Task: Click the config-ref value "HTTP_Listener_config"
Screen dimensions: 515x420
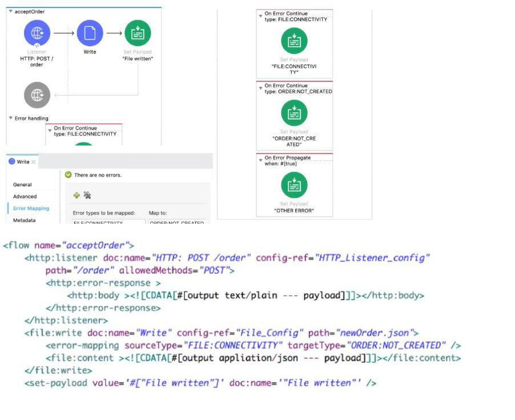Action: point(372,258)
